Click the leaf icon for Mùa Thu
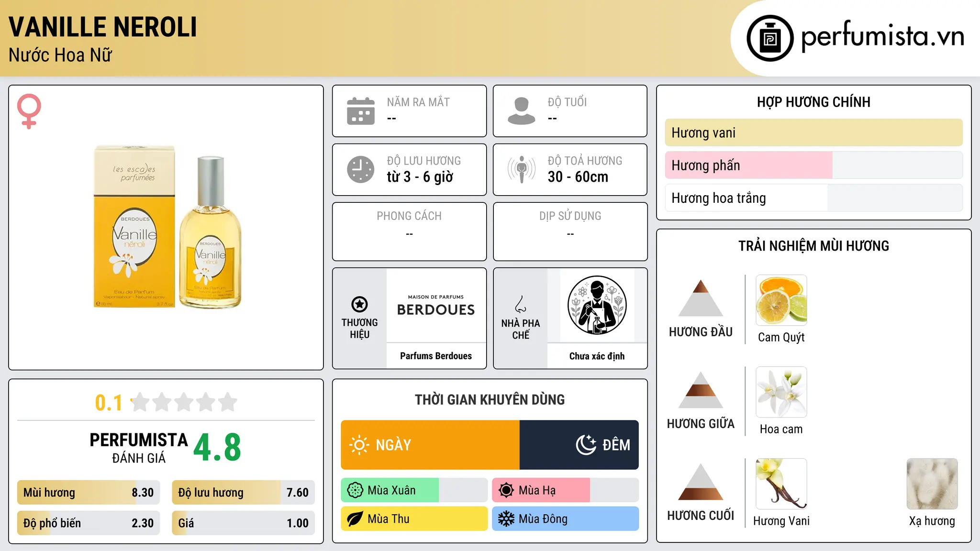Image resolution: width=980 pixels, height=551 pixels. [x=355, y=519]
